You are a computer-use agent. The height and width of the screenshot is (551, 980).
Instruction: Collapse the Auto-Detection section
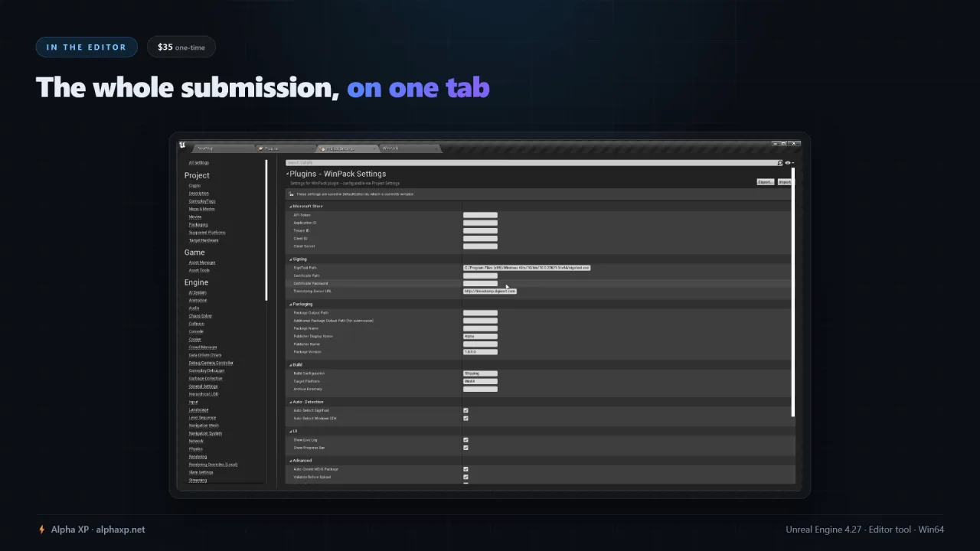tap(291, 403)
